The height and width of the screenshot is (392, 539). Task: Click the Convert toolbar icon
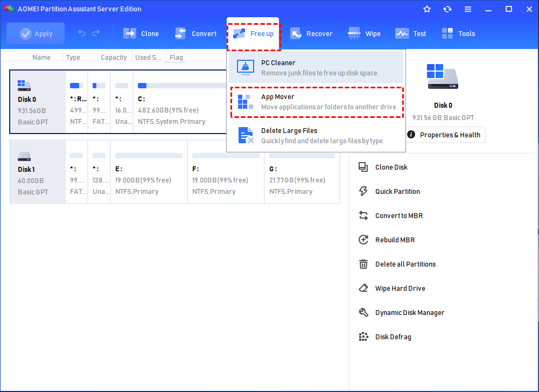tap(180, 33)
